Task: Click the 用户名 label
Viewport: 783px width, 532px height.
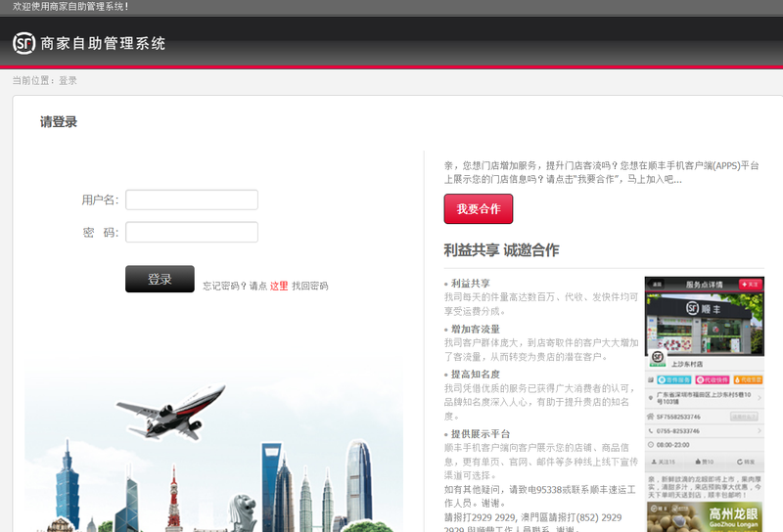Action: pos(100,200)
